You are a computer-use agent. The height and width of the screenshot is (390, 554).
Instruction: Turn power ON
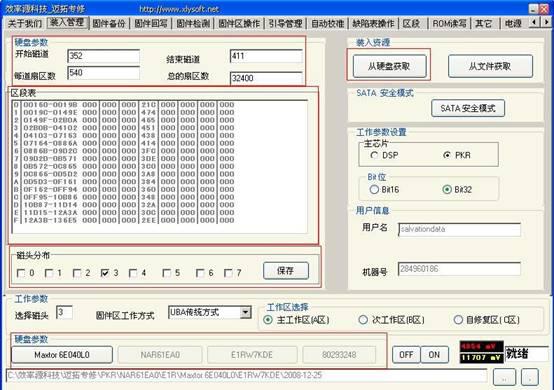pos(434,354)
